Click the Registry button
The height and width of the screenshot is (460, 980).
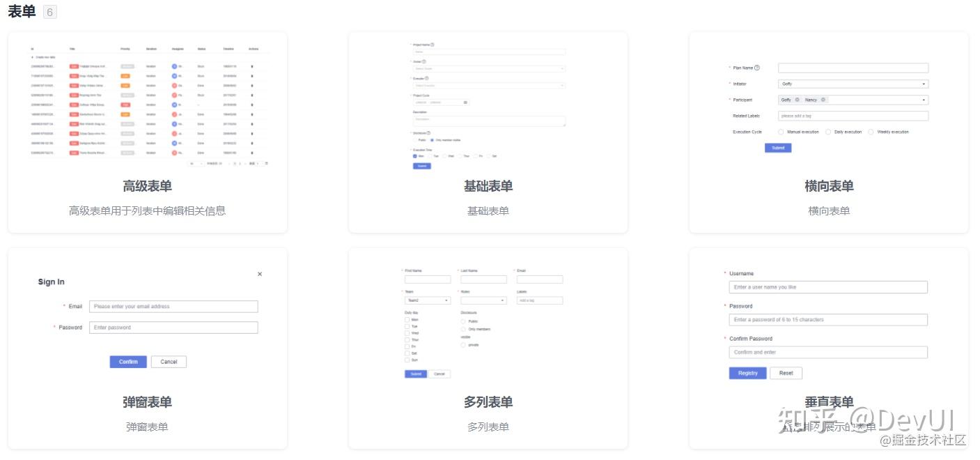[748, 373]
